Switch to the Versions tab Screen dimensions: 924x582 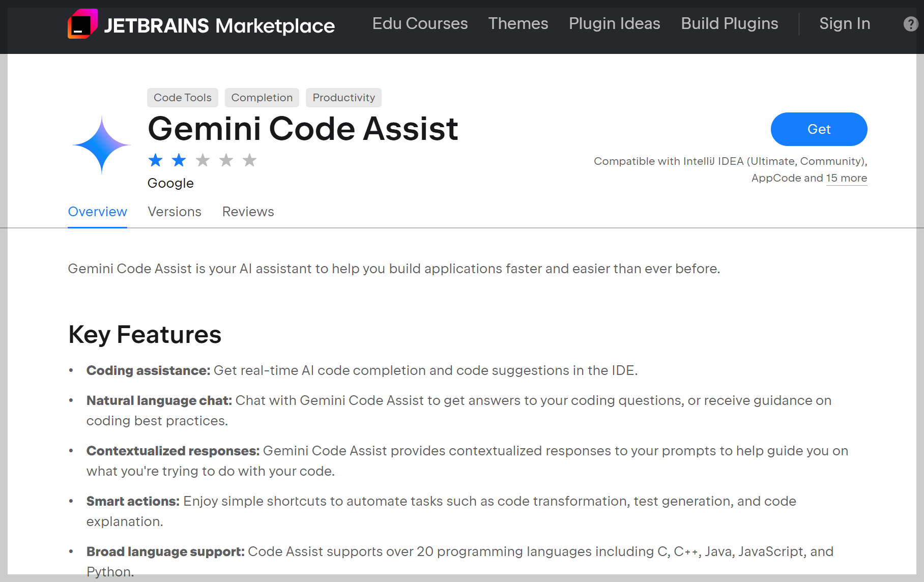[x=175, y=212]
